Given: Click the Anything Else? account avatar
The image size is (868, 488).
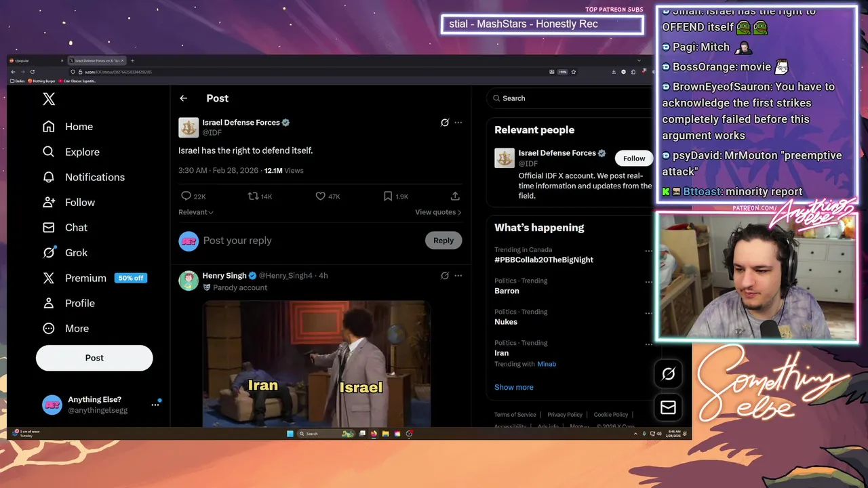Looking at the screenshot, I should click(52, 405).
